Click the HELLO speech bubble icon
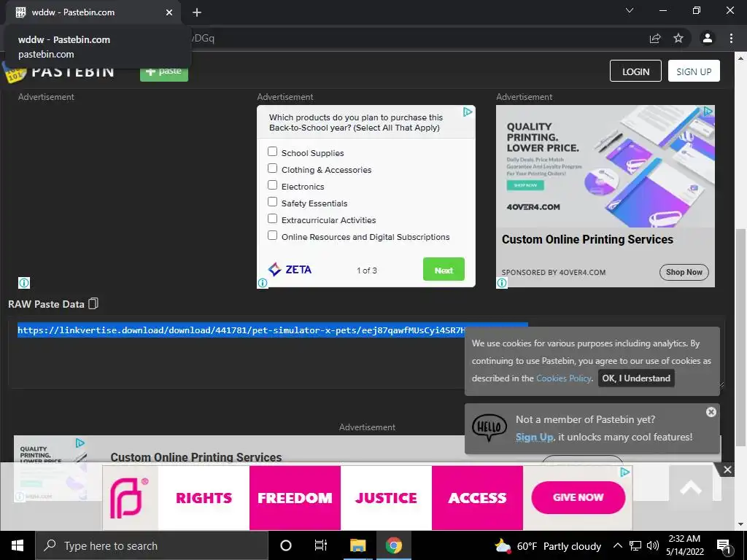Image resolution: width=747 pixels, height=560 pixels. [x=489, y=427]
